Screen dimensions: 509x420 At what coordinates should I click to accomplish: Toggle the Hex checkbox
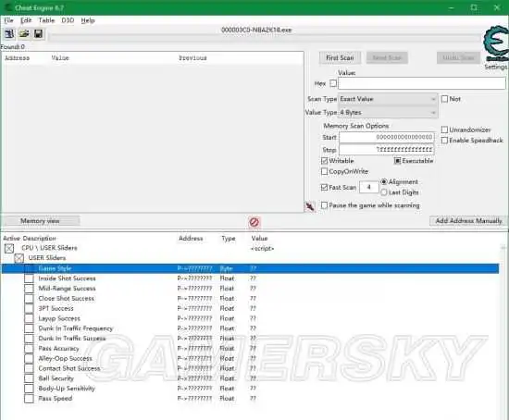click(333, 83)
